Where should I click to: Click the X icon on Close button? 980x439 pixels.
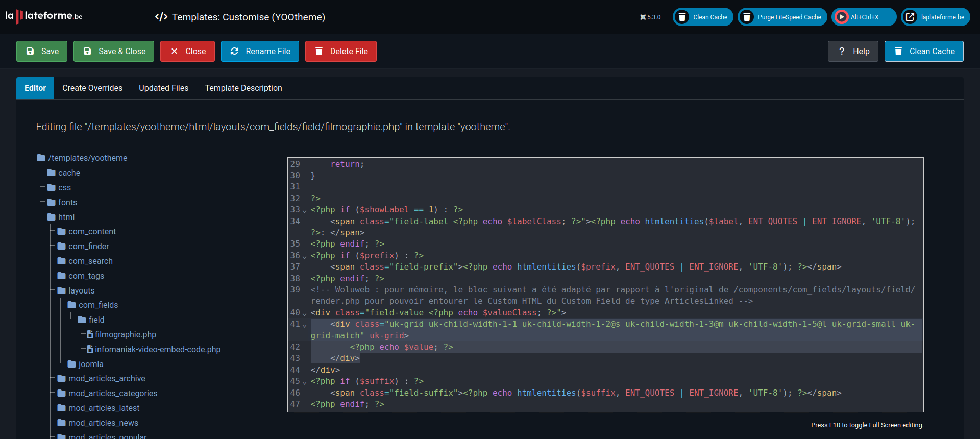click(x=174, y=51)
